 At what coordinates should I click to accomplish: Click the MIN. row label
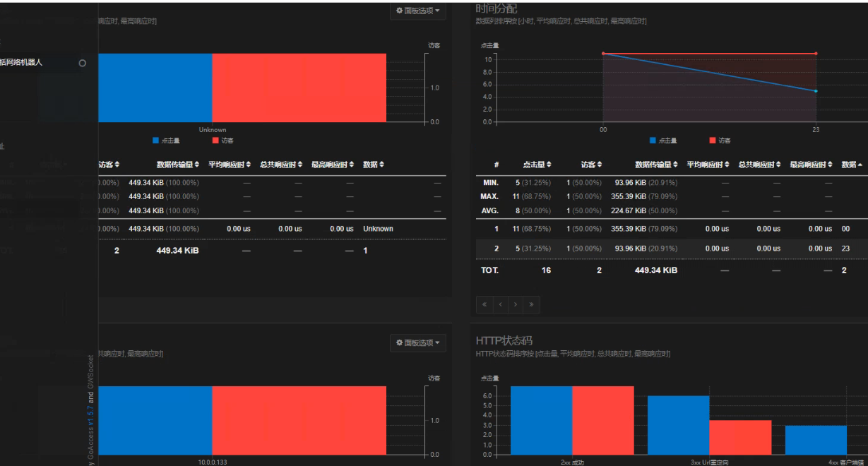(x=490, y=183)
